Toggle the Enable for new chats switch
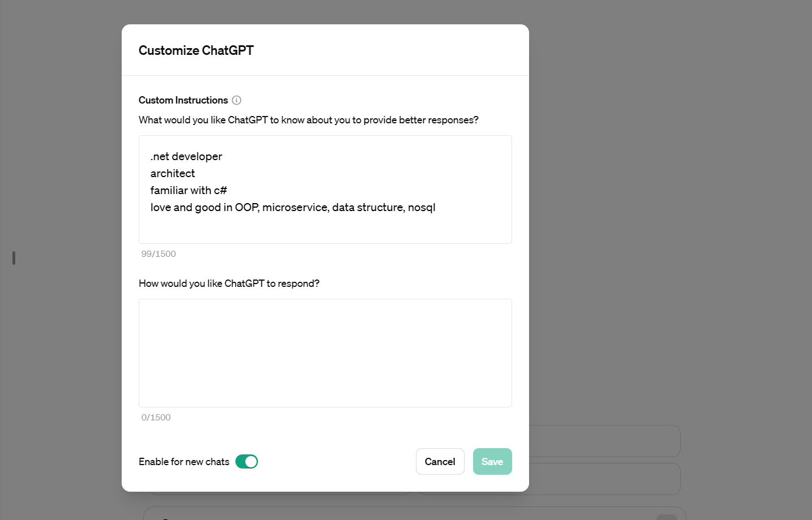Viewport: 812px width, 520px height. [x=247, y=462]
